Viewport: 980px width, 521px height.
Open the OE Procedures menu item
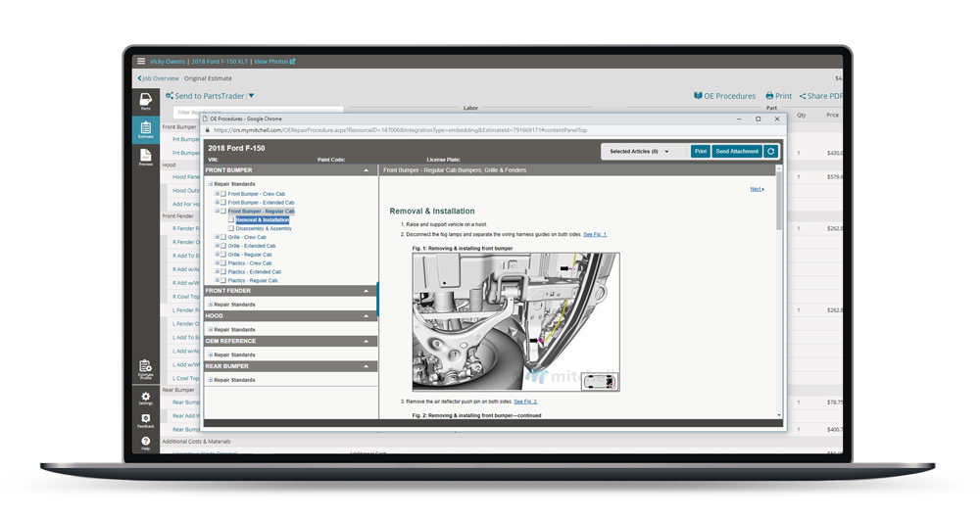724,96
